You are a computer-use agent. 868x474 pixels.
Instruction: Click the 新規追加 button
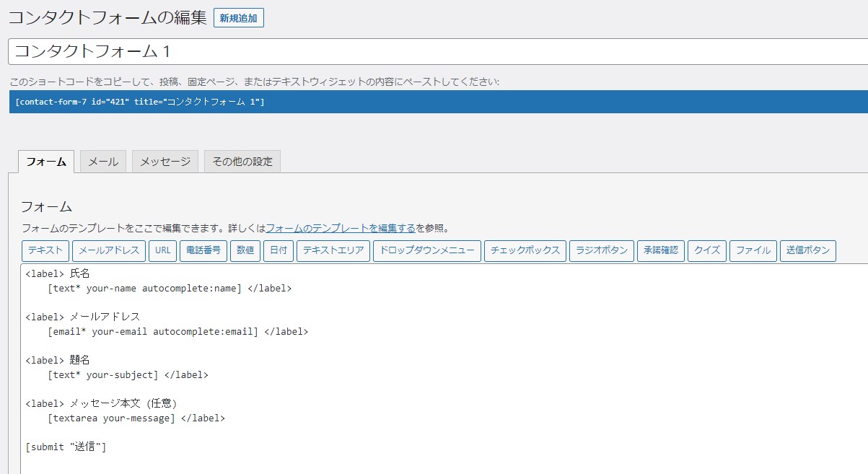(239, 18)
